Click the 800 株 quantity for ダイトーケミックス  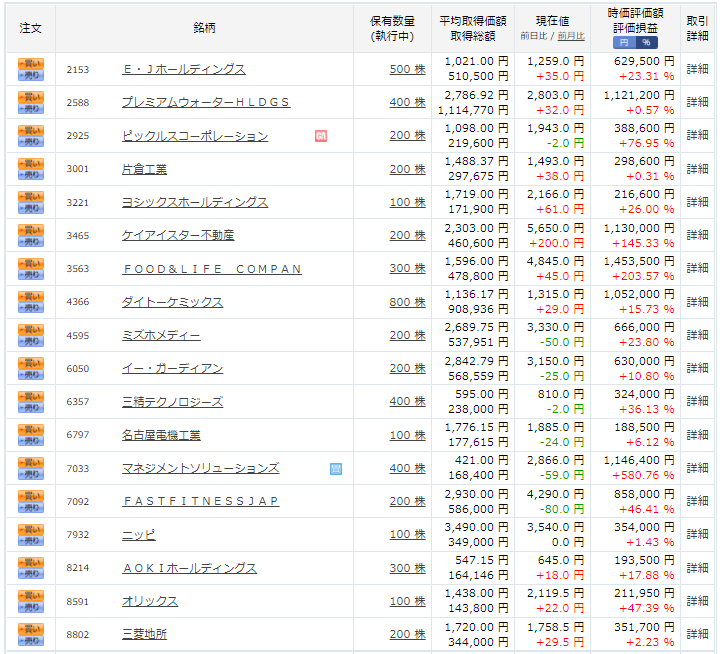[x=407, y=302]
